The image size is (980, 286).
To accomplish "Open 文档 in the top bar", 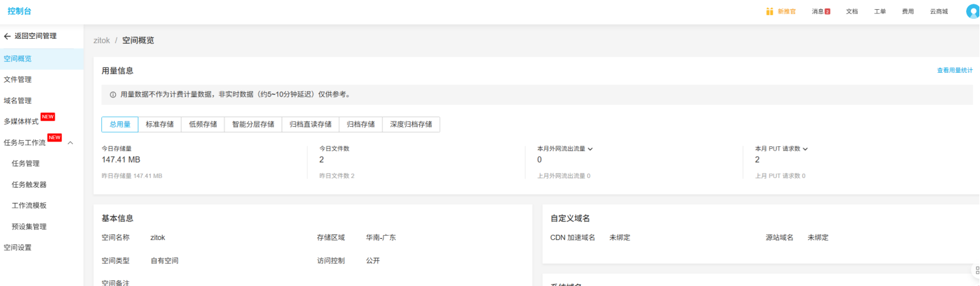I will pyautogui.click(x=852, y=12).
